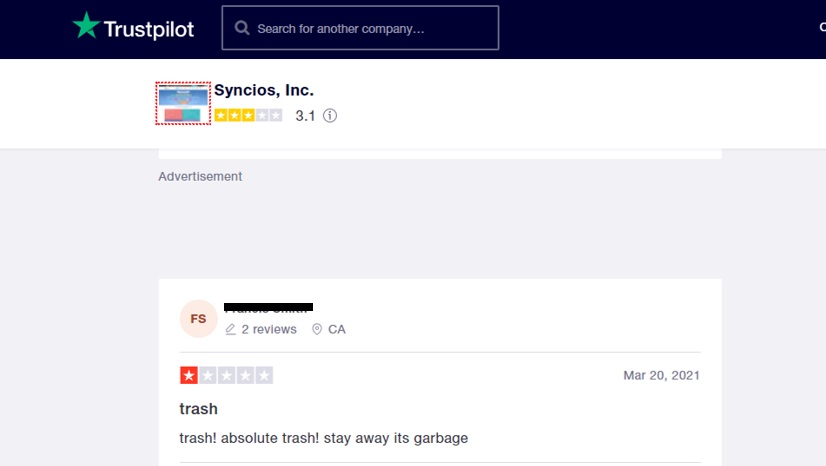The width and height of the screenshot is (826, 466).
Task: Open the Syncios company logo thumbnail
Action: click(x=183, y=103)
